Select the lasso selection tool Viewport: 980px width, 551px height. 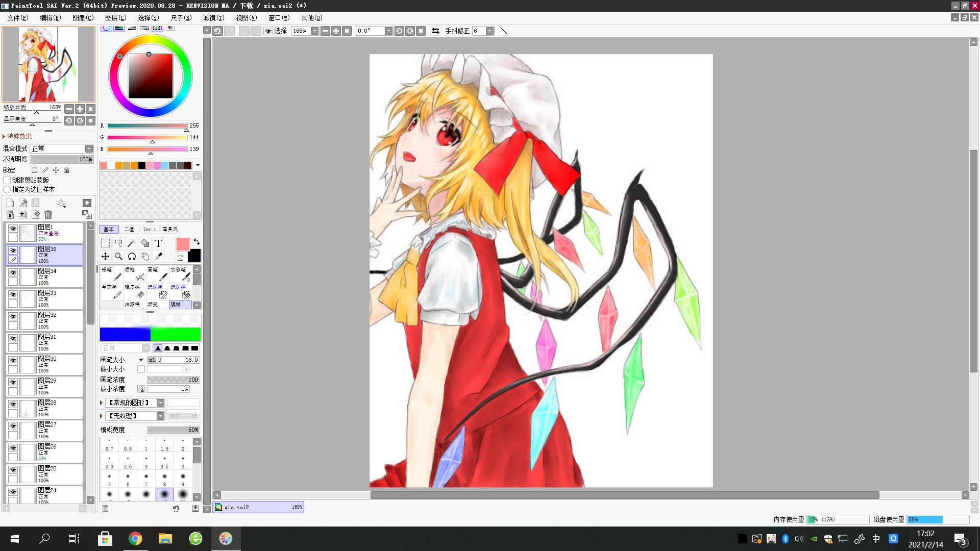118,243
